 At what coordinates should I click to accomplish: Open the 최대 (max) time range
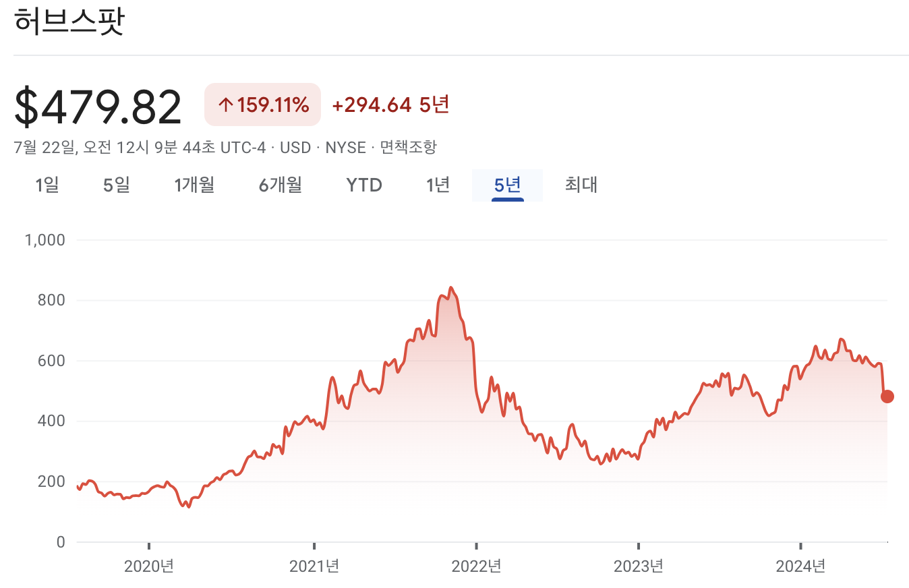point(581,185)
